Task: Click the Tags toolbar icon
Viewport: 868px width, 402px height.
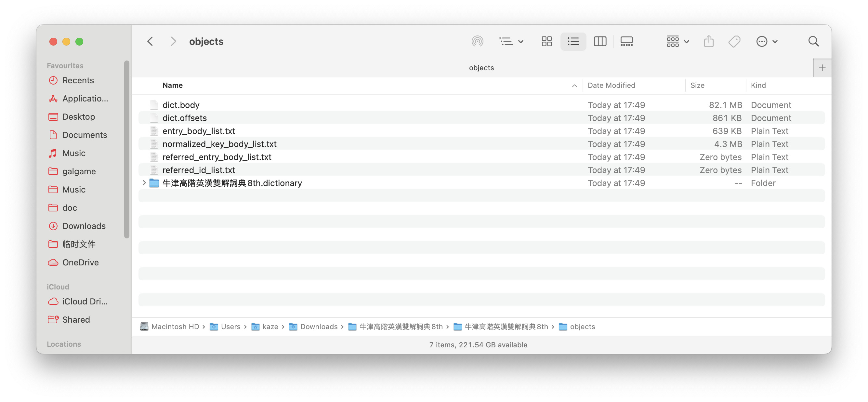Action: click(x=734, y=42)
